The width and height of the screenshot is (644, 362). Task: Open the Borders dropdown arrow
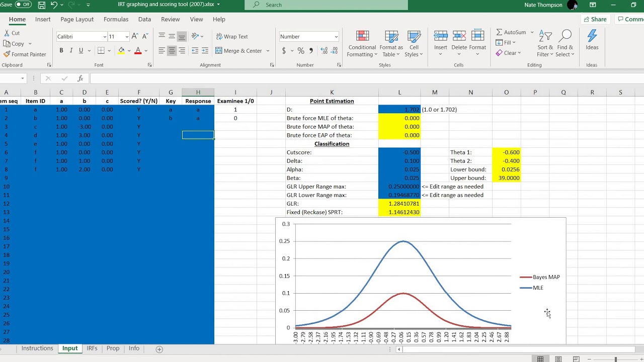coord(109,51)
